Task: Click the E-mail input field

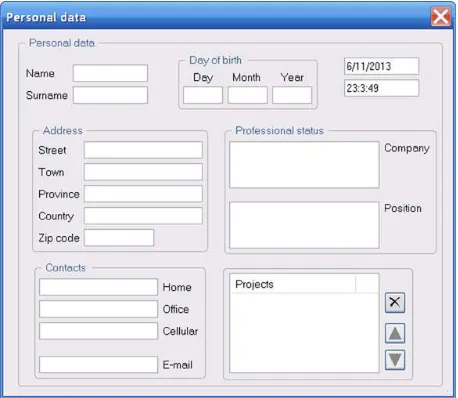Action: [98, 365]
